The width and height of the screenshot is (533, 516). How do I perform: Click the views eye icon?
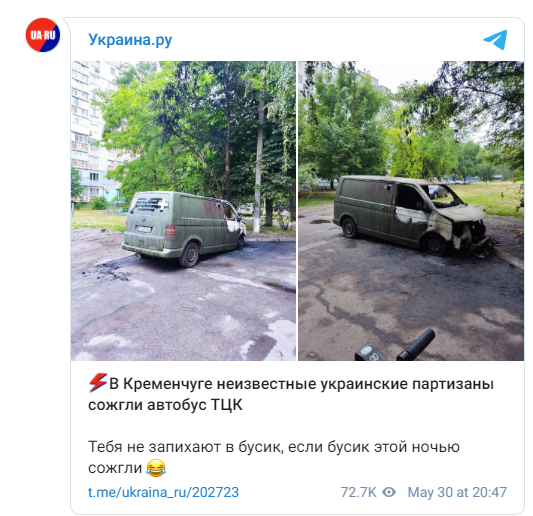tap(389, 492)
